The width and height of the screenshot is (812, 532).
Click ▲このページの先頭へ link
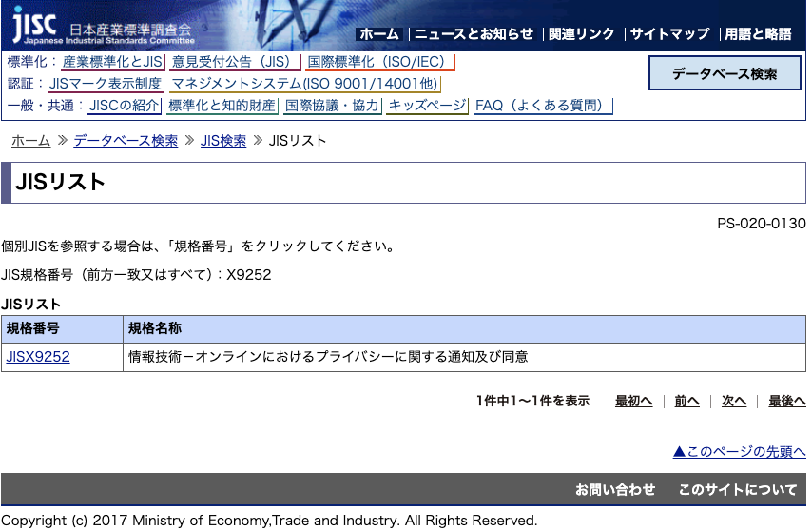(x=740, y=452)
